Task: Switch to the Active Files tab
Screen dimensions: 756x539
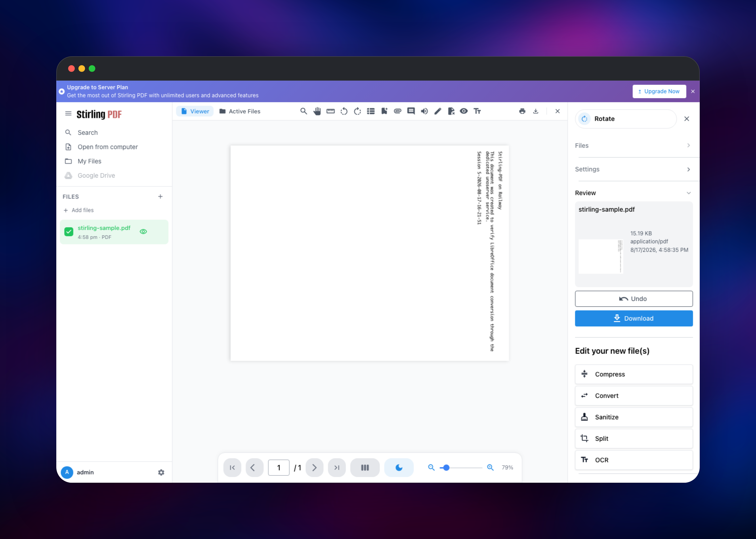Action: click(240, 111)
